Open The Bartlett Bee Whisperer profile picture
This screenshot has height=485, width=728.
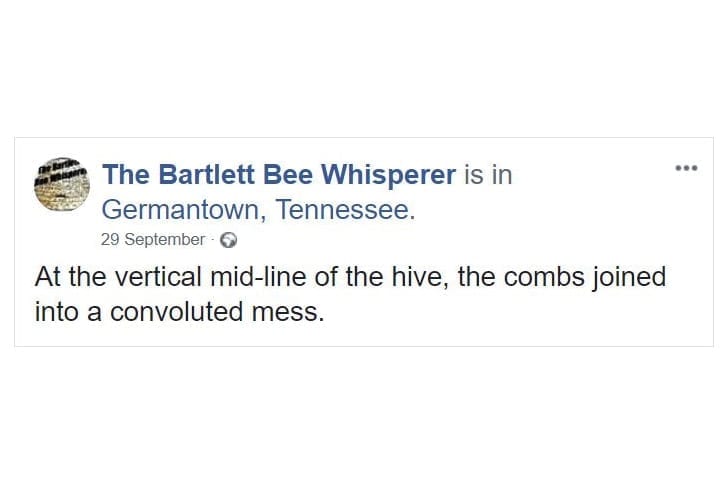[62, 185]
